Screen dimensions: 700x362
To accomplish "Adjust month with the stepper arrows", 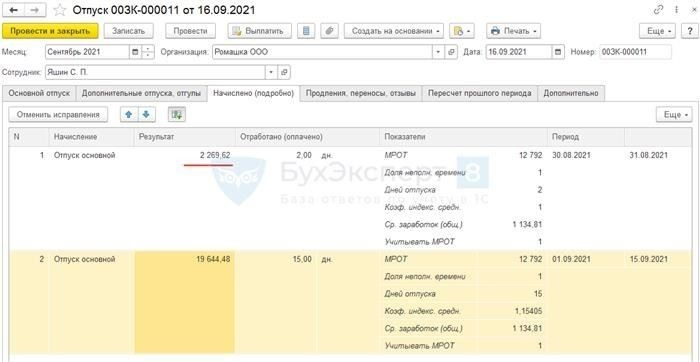I will (148, 52).
